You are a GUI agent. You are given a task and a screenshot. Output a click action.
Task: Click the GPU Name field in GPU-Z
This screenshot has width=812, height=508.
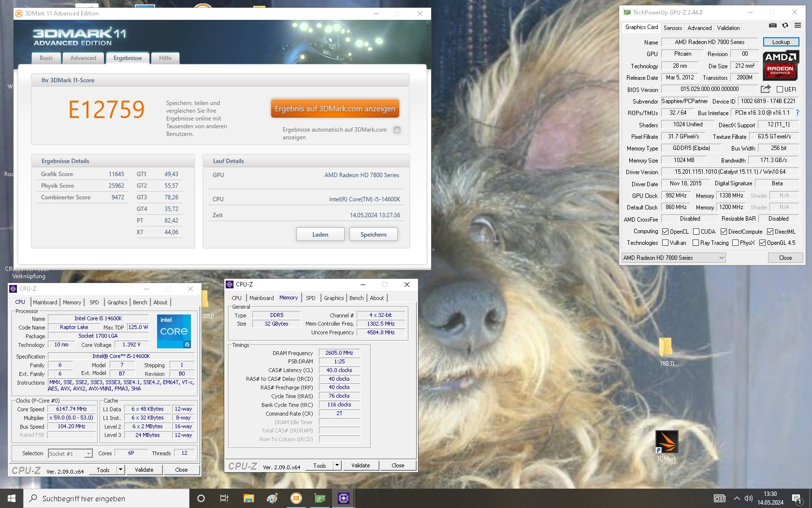[710, 42]
